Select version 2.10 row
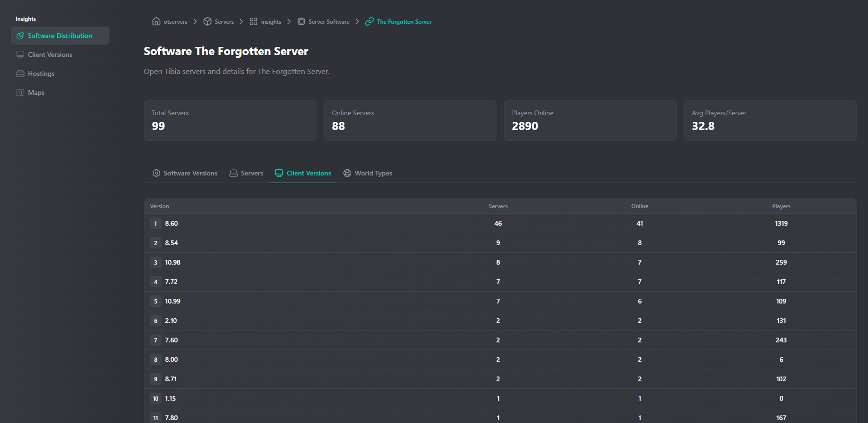The image size is (868, 423). coord(500,321)
